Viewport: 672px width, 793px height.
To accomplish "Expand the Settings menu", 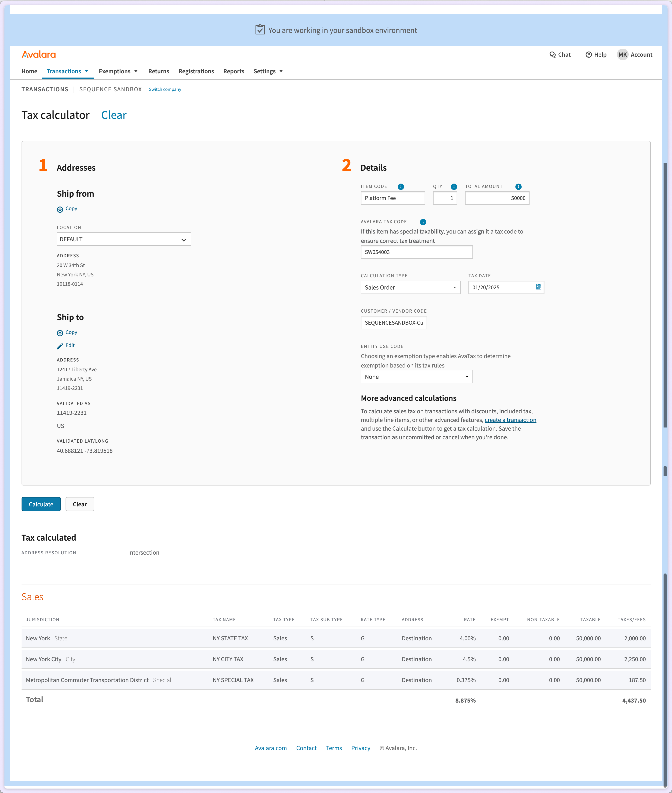I will (268, 71).
